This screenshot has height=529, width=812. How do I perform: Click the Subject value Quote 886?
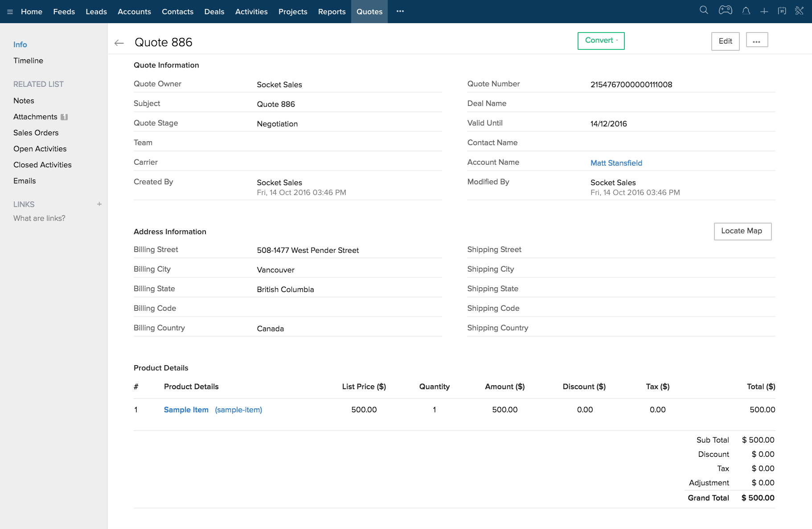[x=276, y=104]
